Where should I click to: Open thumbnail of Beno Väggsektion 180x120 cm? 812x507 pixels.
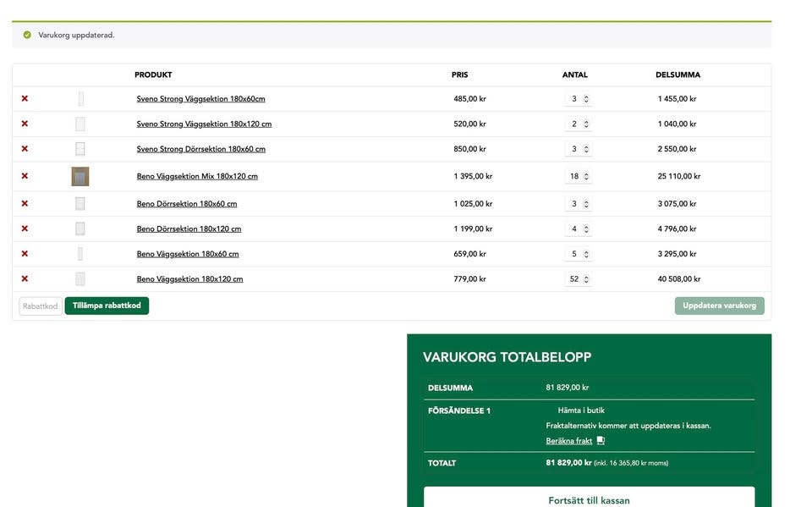[x=80, y=279]
